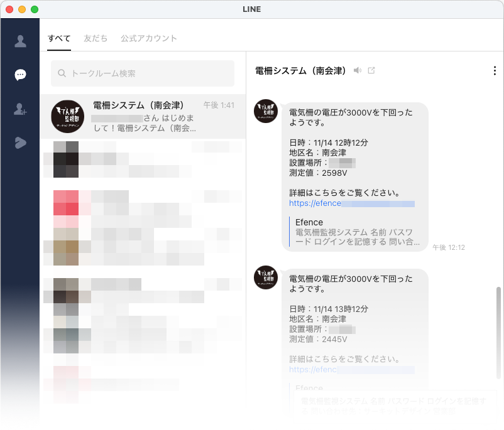Click the 日時：11/14 12時12分 line
The height and width of the screenshot is (430, 504).
coord(329,142)
